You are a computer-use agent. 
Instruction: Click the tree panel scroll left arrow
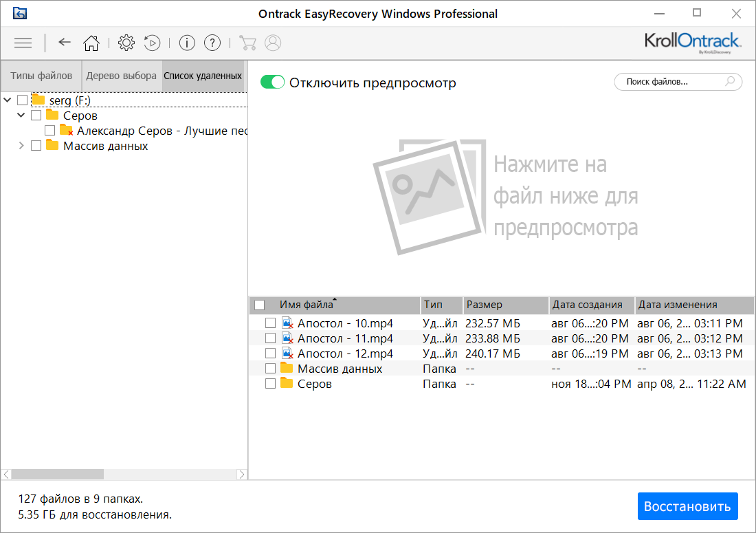click(x=6, y=474)
